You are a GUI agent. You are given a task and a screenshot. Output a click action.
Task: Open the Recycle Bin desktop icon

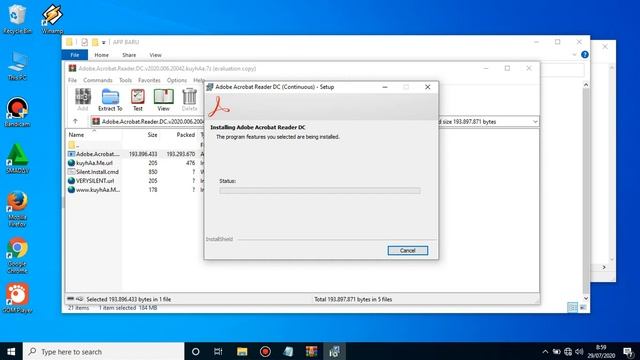click(x=17, y=19)
